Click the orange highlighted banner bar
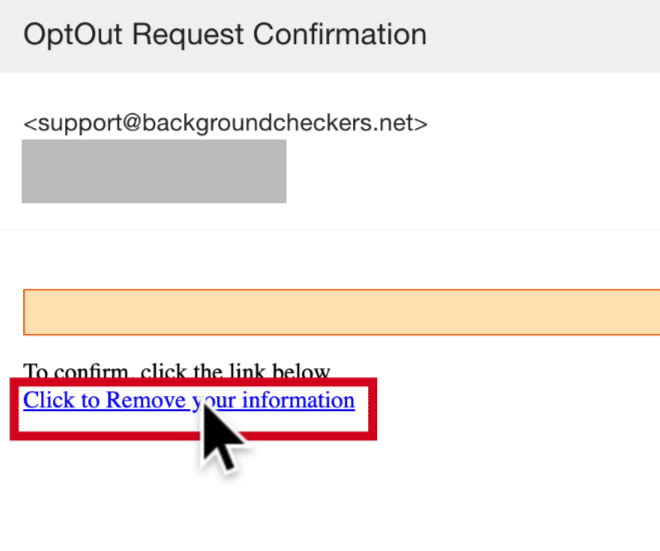 click(340, 312)
